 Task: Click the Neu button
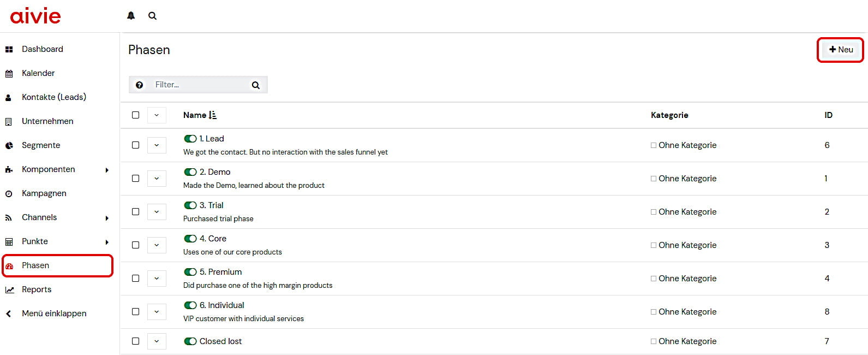point(841,50)
